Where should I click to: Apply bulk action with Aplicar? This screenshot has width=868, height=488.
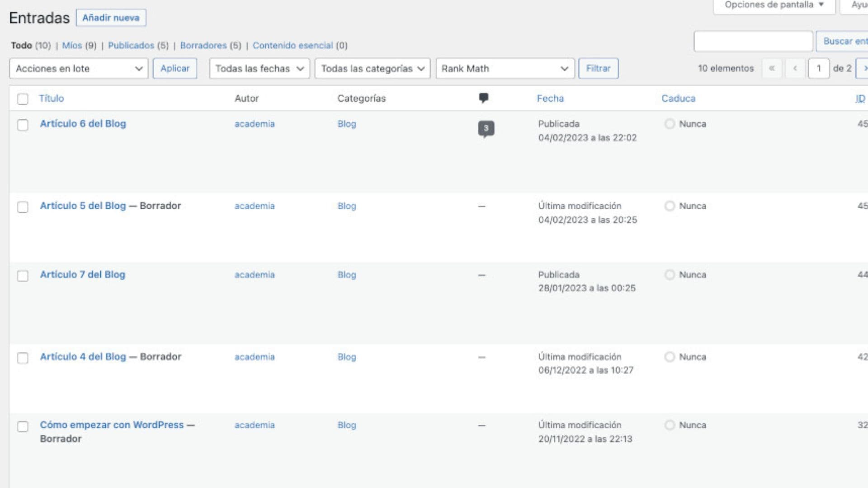tap(175, 68)
